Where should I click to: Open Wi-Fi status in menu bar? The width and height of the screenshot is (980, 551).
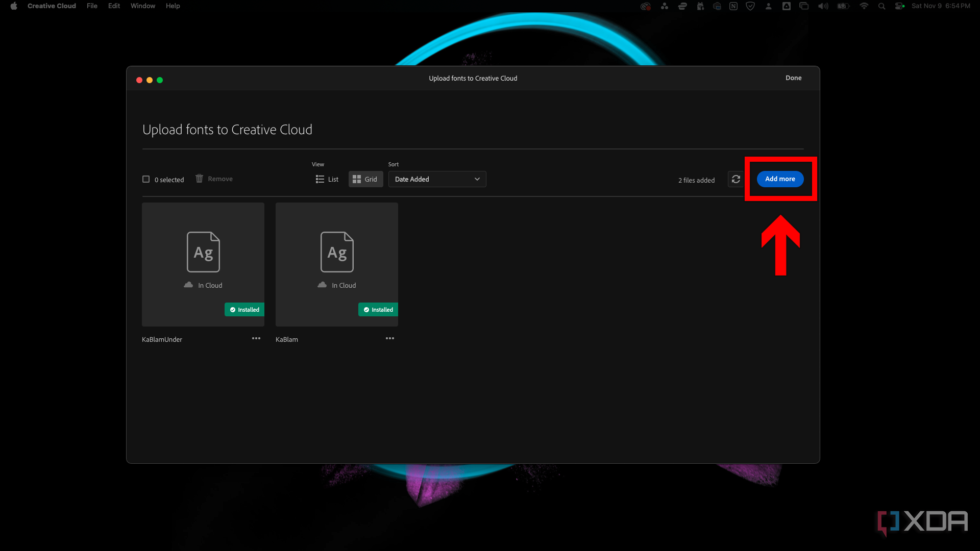864,6
